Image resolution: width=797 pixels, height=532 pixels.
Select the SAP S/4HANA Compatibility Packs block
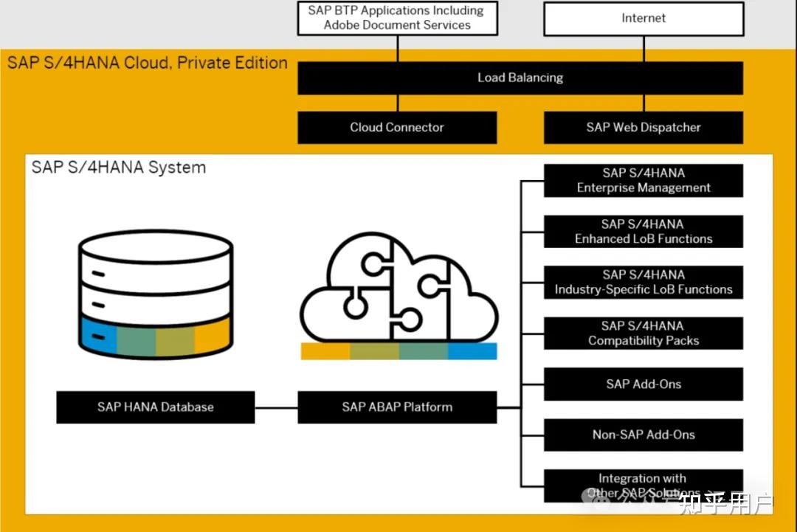(x=643, y=333)
